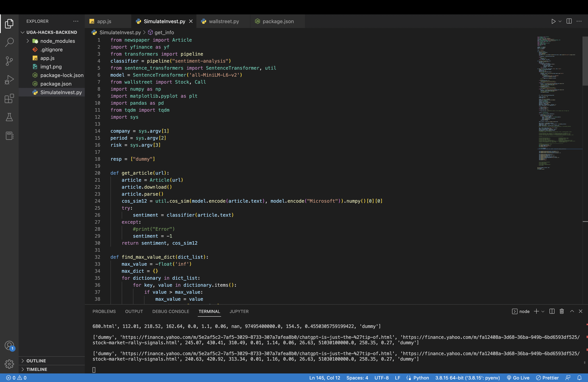Click the Run Python File play button
Screen dimensions: 588x382
tap(553, 21)
